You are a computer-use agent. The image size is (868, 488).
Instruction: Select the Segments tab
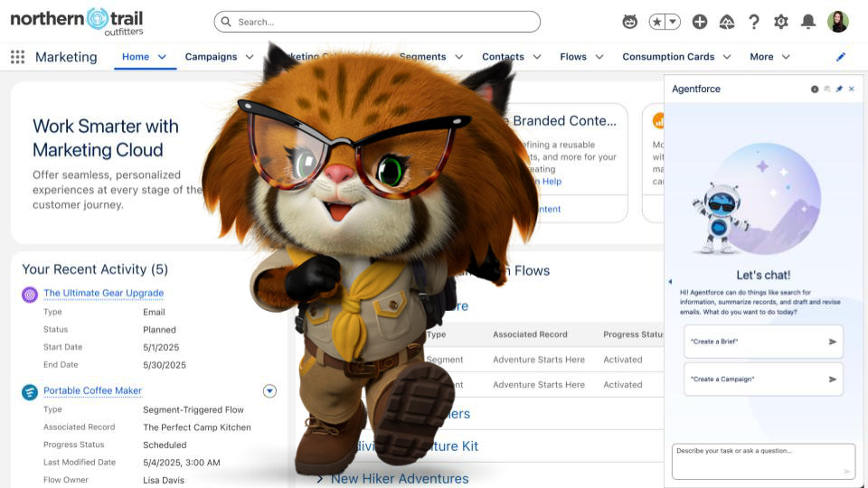(x=422, y=56)
